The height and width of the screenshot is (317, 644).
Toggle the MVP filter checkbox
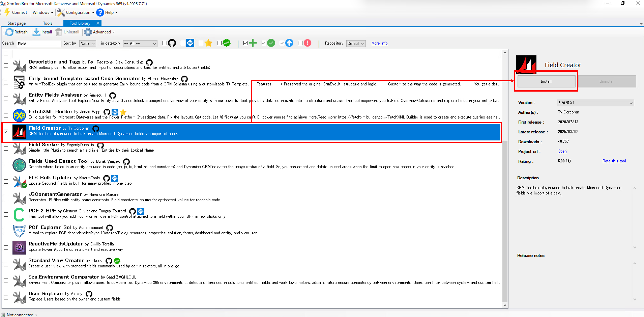[183, 43]
